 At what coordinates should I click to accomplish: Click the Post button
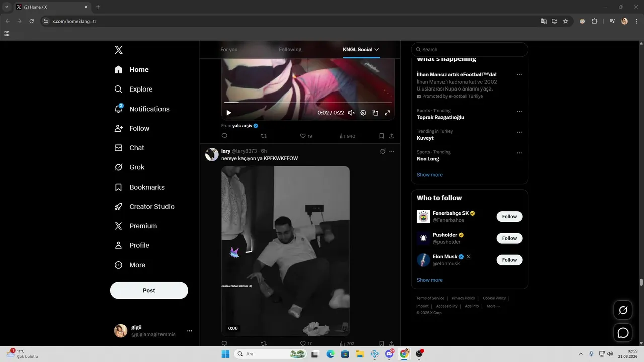pos(149,290)
